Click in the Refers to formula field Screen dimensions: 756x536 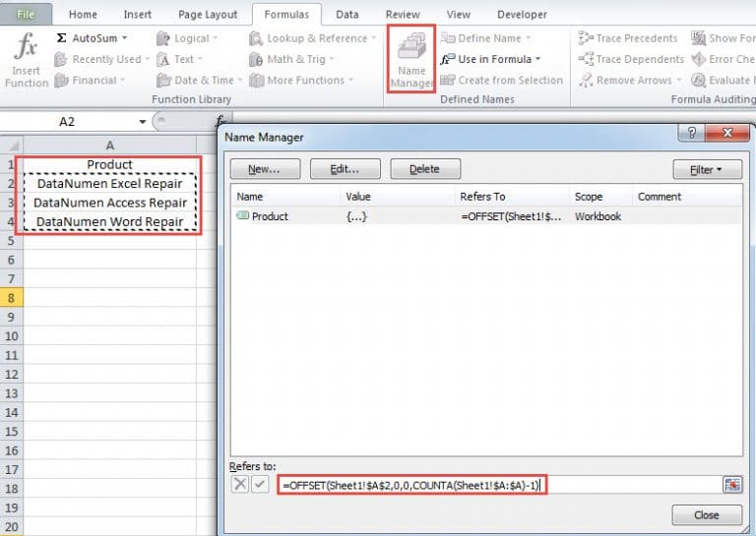point(499,485)
